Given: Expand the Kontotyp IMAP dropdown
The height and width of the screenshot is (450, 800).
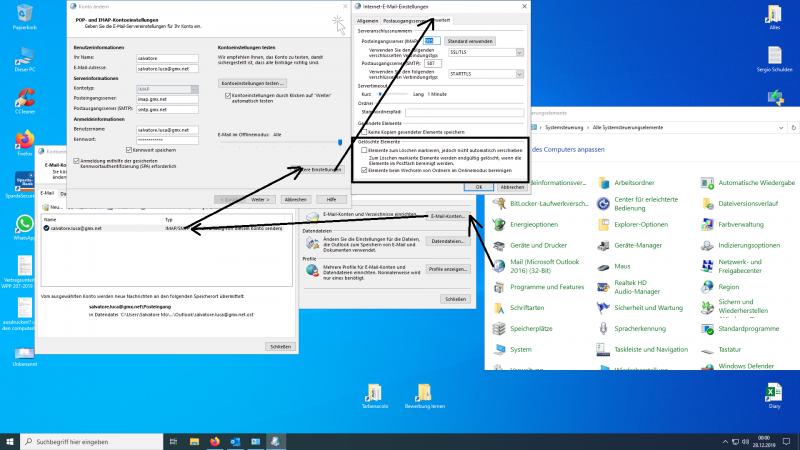Looking at the screenshot, I should point(195,87).
